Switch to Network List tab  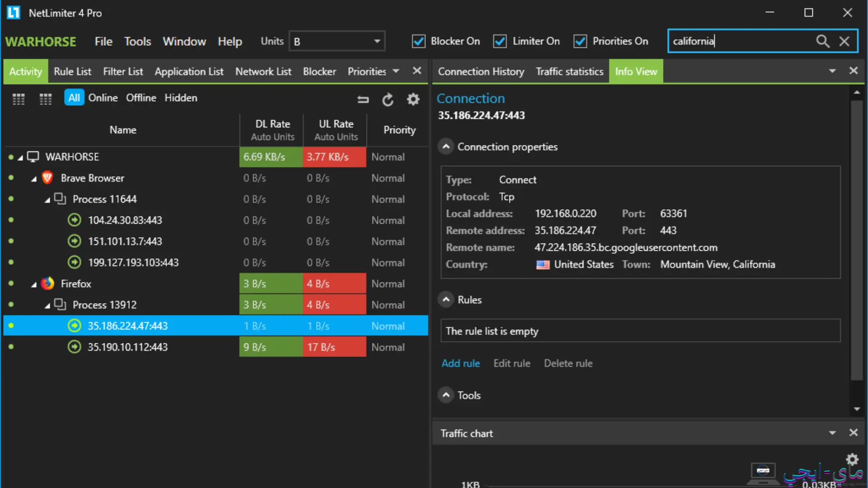[263, 71]
